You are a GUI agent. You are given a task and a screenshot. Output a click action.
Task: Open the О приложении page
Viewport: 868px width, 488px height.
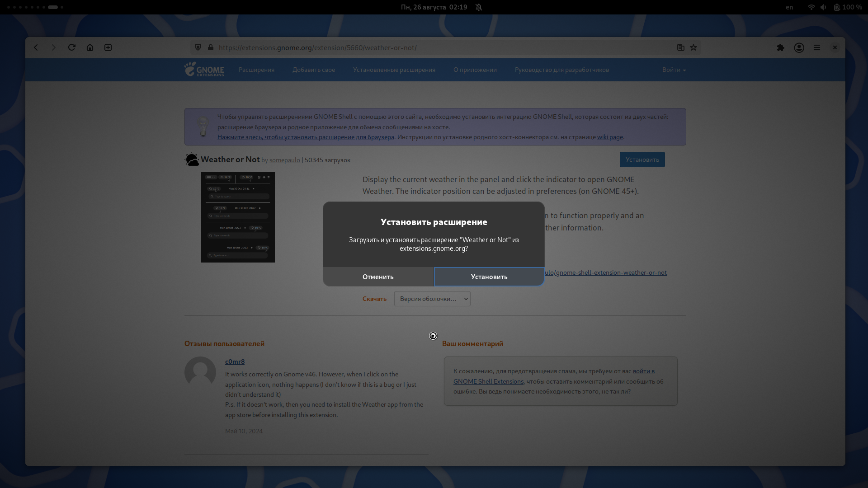(475, 70)
